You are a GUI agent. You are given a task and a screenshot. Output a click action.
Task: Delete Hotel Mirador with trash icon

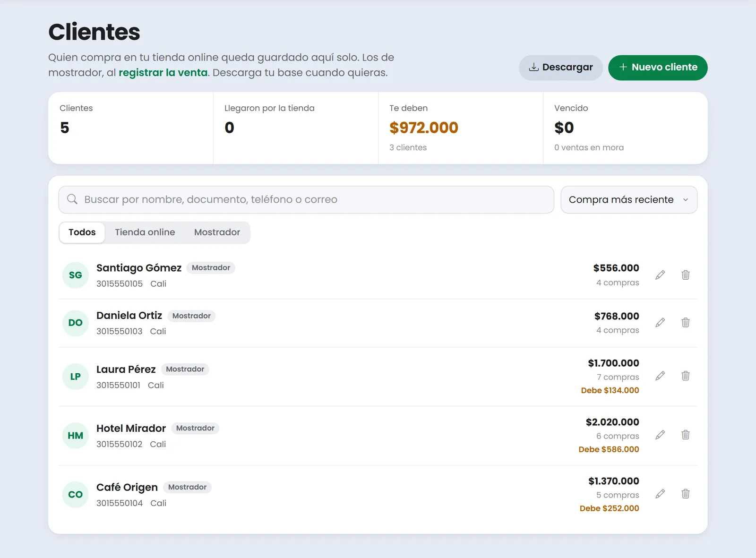click(x=686, y=435)
